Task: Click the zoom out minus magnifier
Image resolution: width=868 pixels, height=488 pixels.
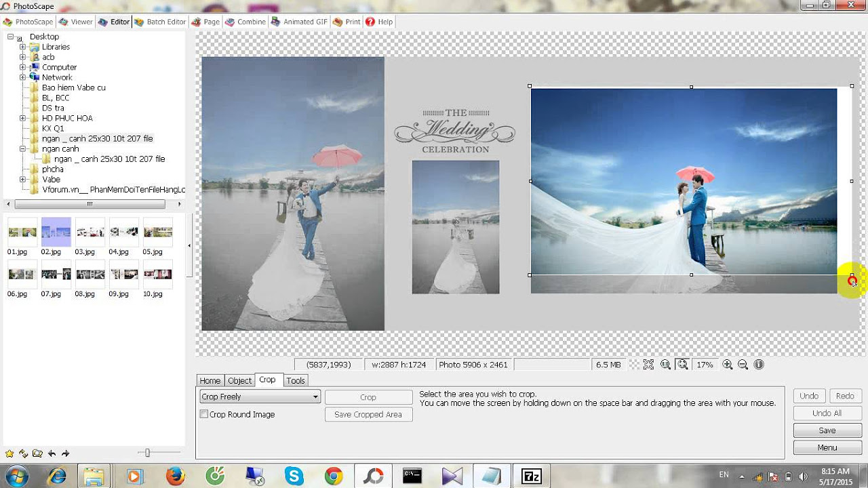Action: pos(743,365)
